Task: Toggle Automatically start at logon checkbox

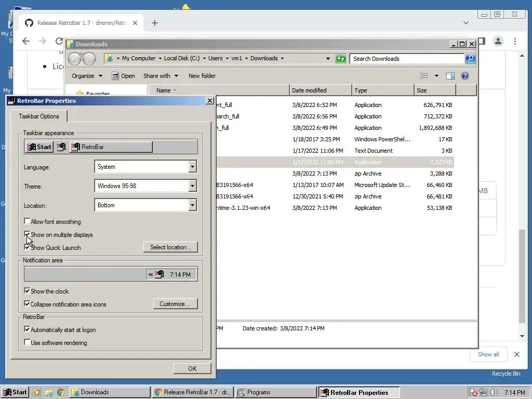Action: (27, 329)
